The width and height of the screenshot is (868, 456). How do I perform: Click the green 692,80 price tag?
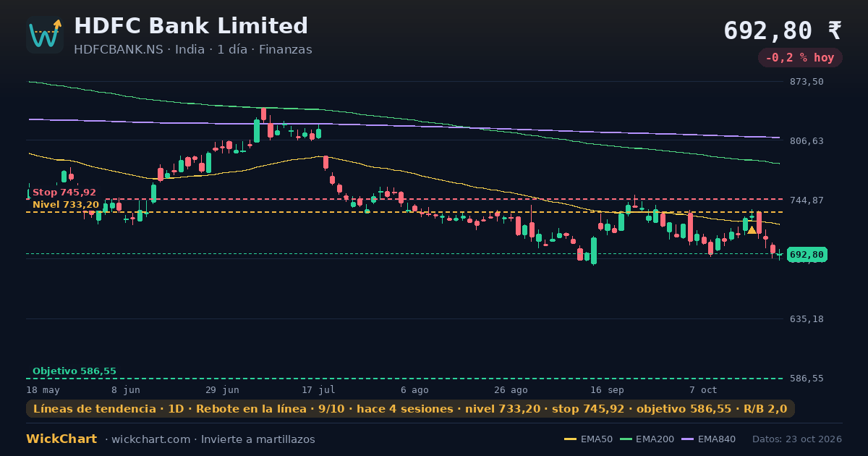pyautogui.click(x=807, y=255)
